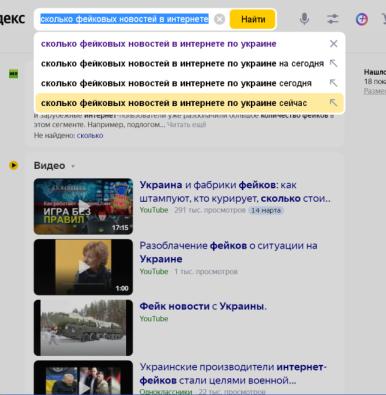Open 'Украинские производители интернет-фейков' title
This screenshot has width=386, height=395.
coord(233,374)
